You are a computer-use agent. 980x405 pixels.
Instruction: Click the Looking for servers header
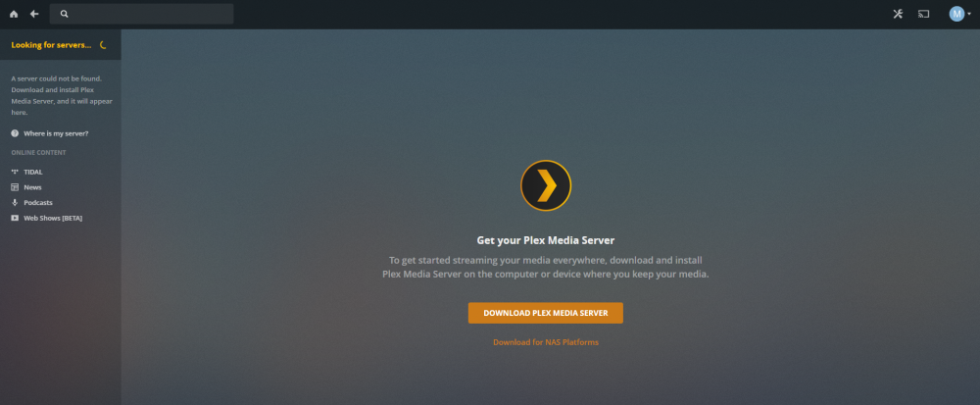[51, 45]
